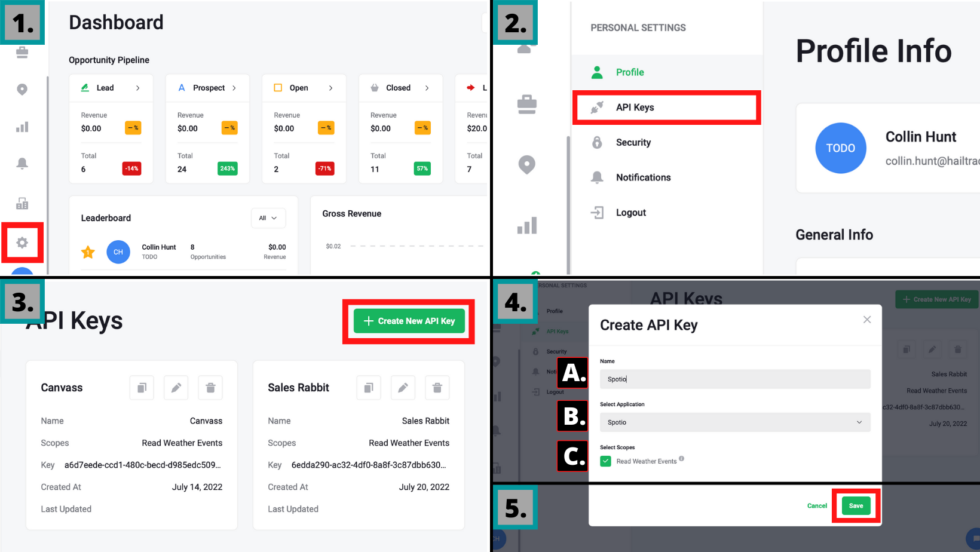The image size is (980, 552).
Task: Click the Name field containing Spotio
Action: 735,379
